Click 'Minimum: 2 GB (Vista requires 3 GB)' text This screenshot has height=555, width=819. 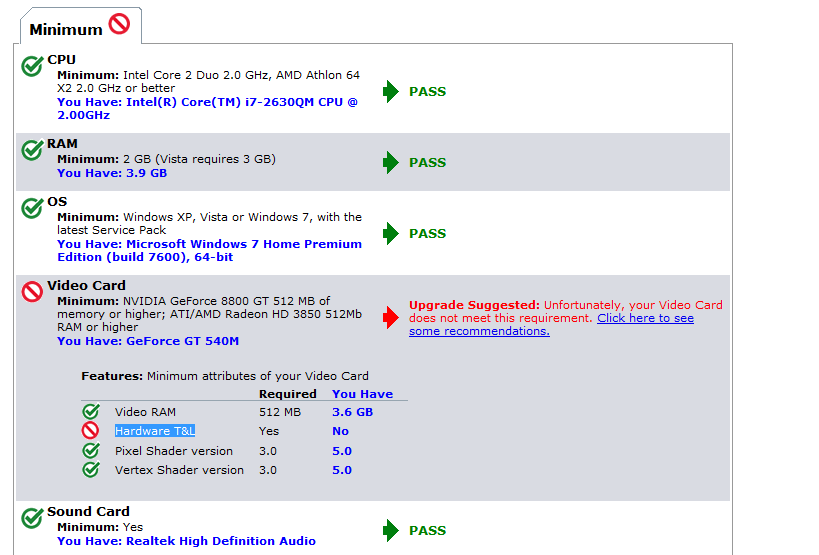(167, 159)
